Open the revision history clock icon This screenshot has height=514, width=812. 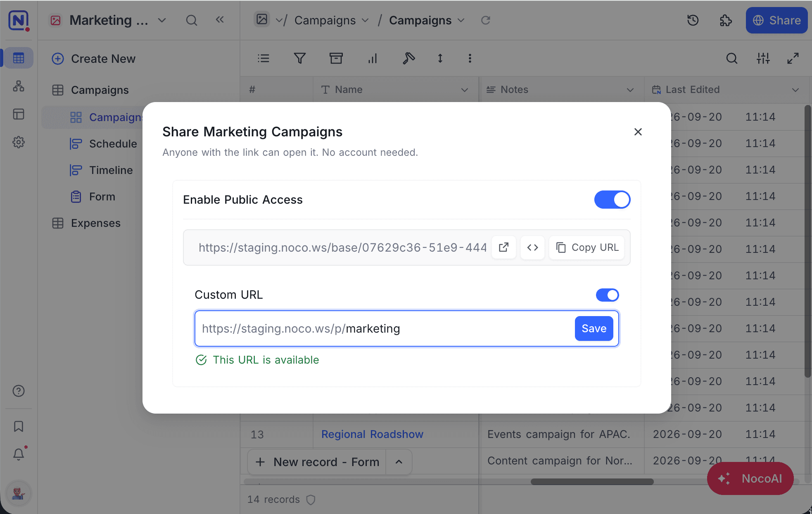pyautogui.click(x=693, y=20)
